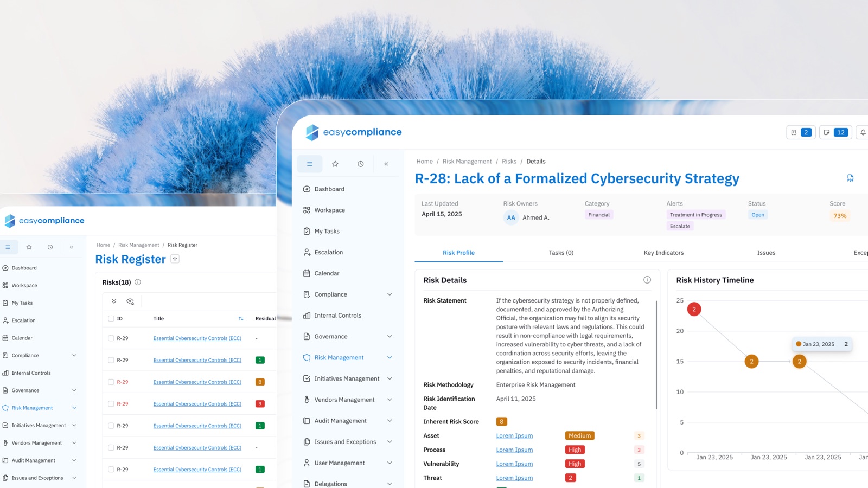Check the R-29 row with residual score 8

coord(111,382)
